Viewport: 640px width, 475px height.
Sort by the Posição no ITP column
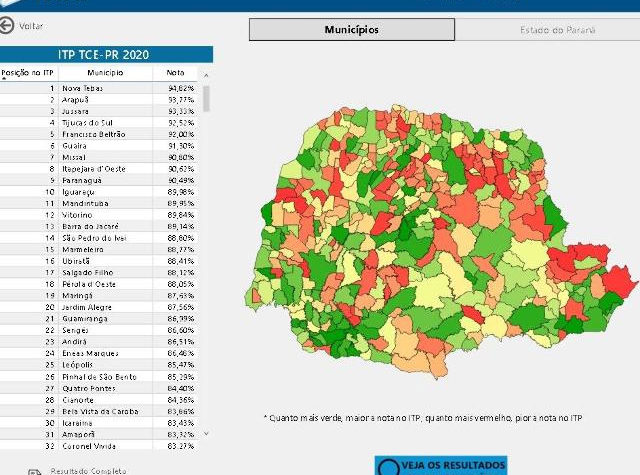[27, 73]
